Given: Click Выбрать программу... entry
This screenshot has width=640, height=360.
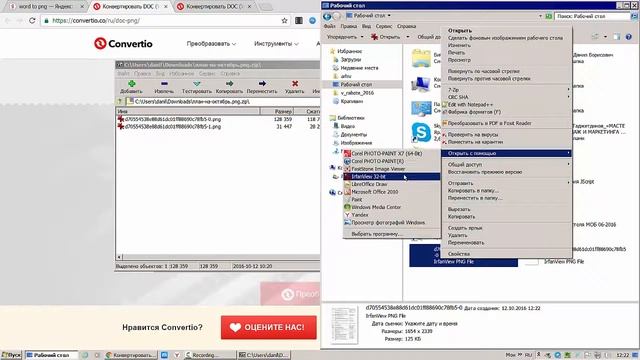Looking at the screenshot, I should coord(391,234).
